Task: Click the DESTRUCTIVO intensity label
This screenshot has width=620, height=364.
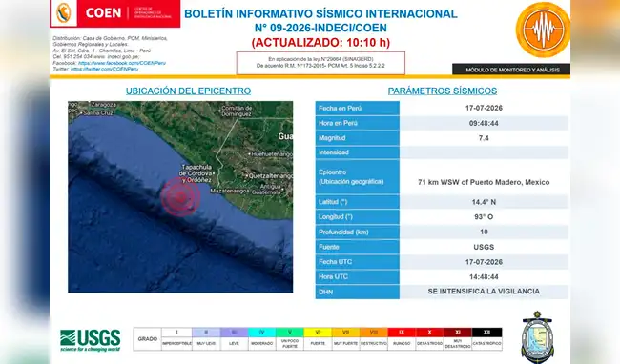Action: click(374, 344)
